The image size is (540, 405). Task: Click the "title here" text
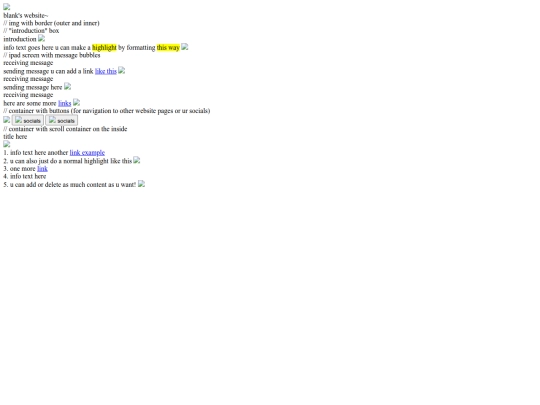pos(15,137)
